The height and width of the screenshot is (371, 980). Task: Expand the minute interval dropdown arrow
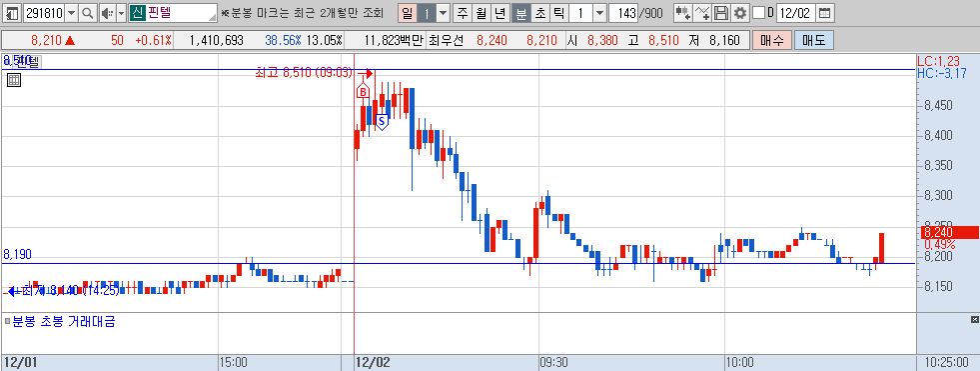599,13
